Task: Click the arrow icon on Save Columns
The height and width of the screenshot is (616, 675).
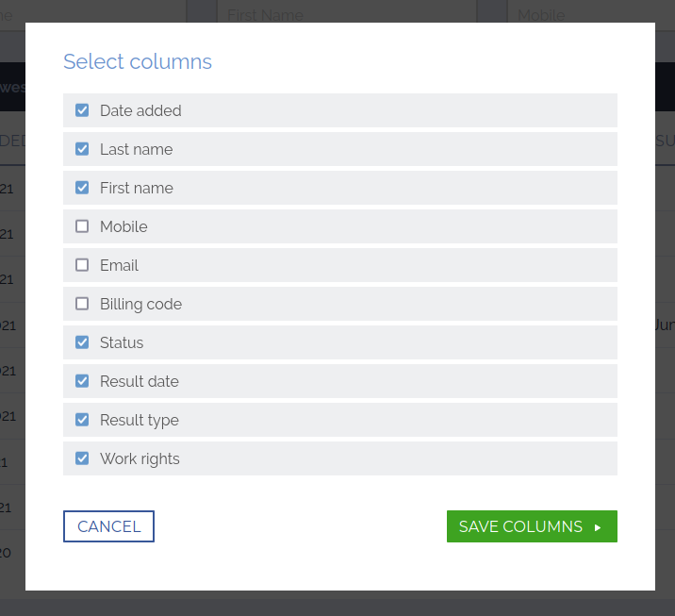Action: 598,527
